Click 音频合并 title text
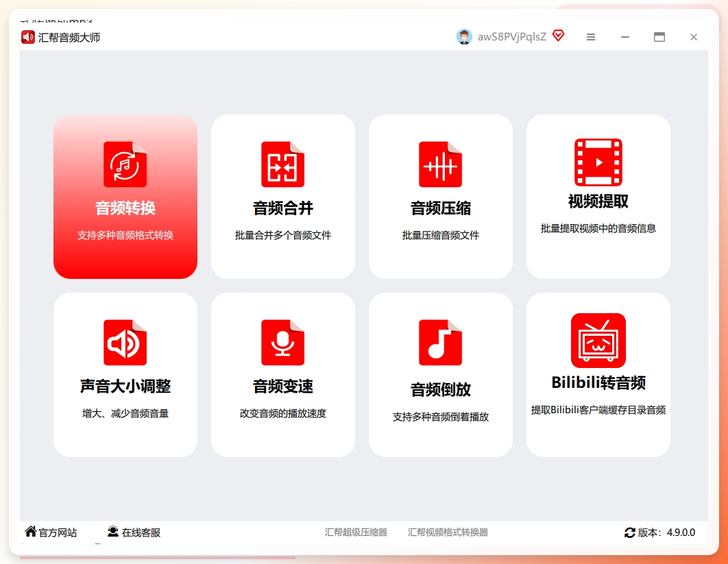Viewport: 728px width, 564px height. 282,208
